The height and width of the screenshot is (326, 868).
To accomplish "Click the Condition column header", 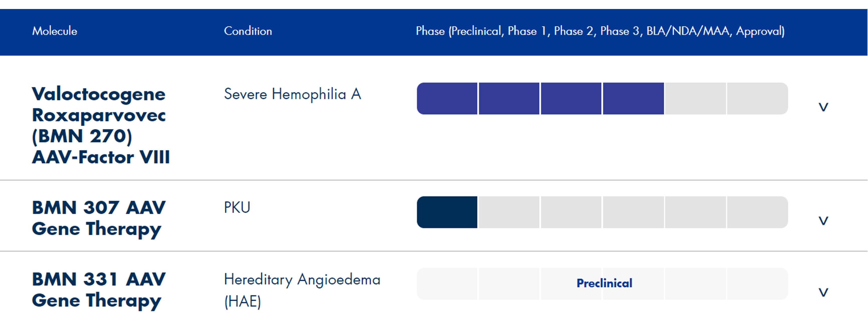I will (x=248, y=31).
